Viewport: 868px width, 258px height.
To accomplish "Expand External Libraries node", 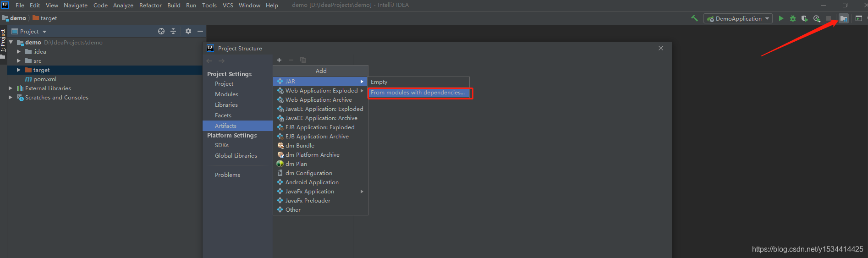I will point(11,88).
